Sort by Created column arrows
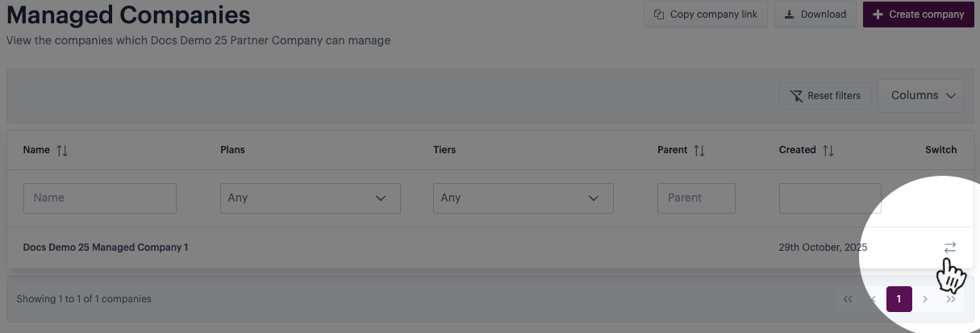980x333 pixels. point(828,150)
